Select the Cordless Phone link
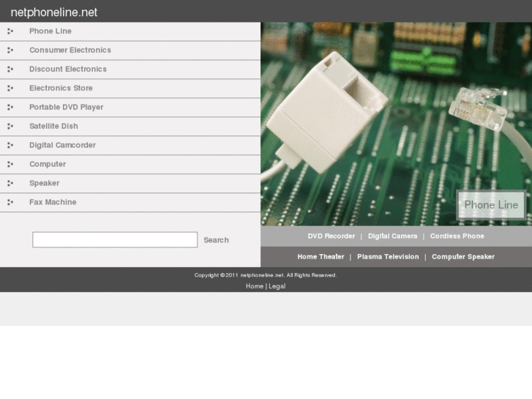532x399 pixels. (457, 236)
